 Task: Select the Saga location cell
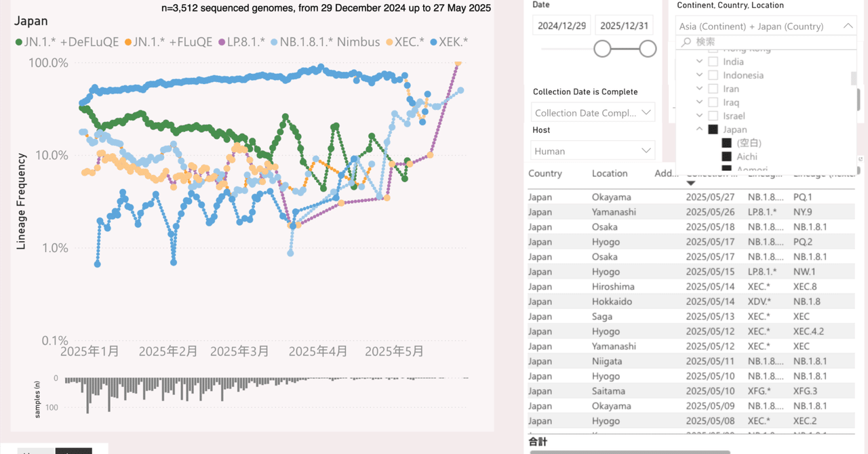tap(603, 316)
